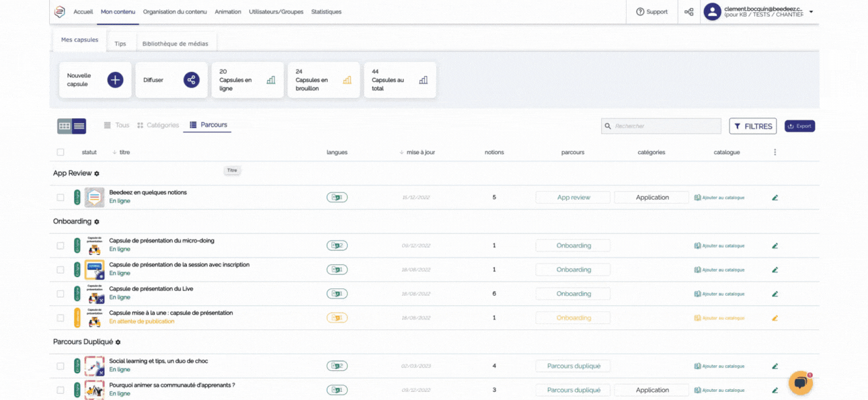Open the Statistiques menu
Screen dimensions: 868x400
tap(326, 12)
